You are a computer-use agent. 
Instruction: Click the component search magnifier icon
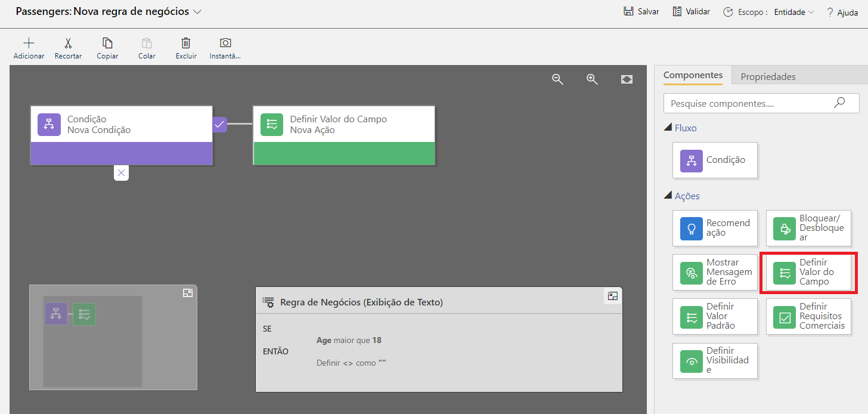tap(839, 103)
